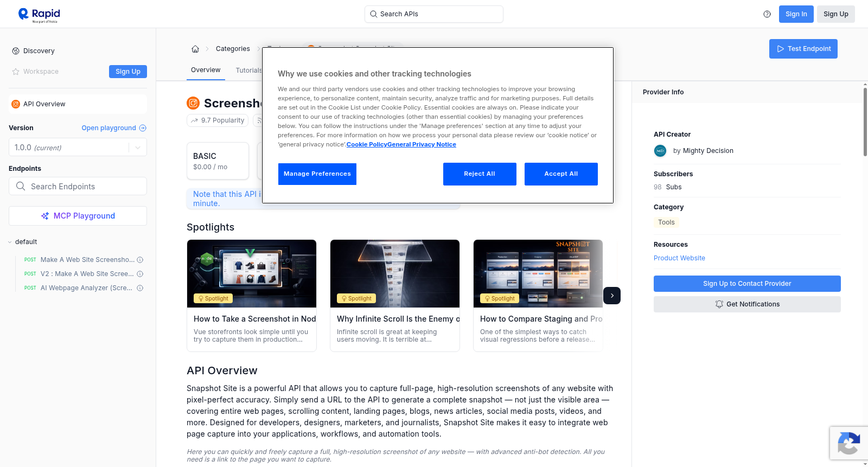The height and width of the screenshot is (467, 868).
Task: Click the home icon in the breadcrumb
Action: (x=195, y=49)
